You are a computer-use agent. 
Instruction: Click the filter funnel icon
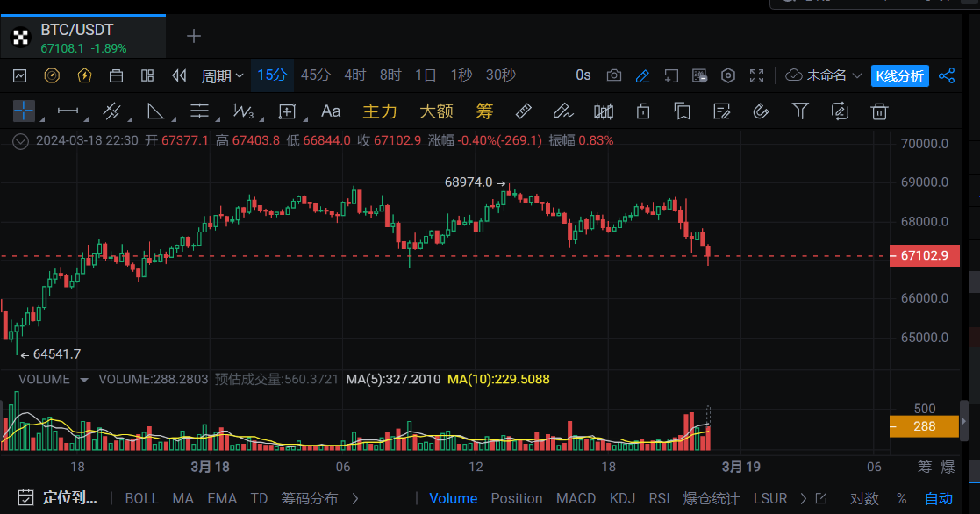(x=800, y=111)
